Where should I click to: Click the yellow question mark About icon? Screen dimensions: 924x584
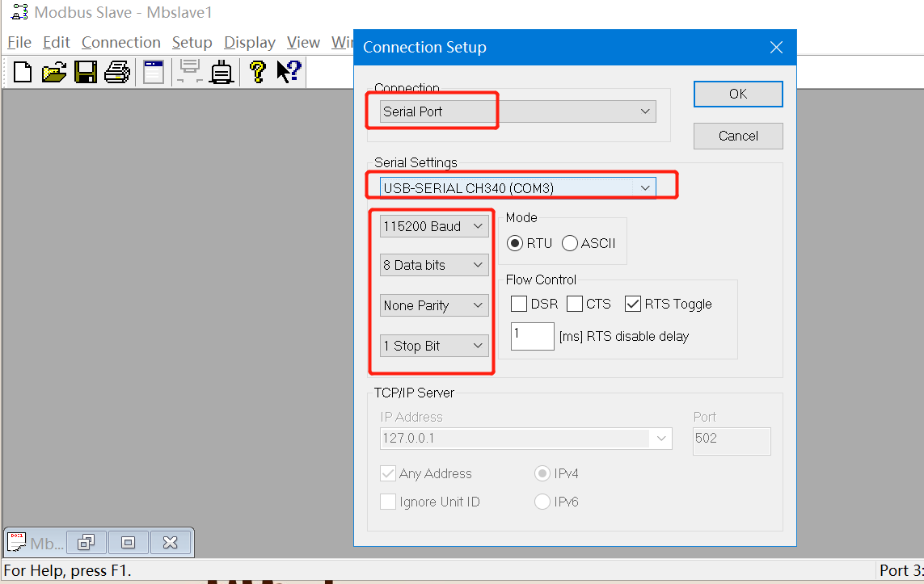point(257,72)
